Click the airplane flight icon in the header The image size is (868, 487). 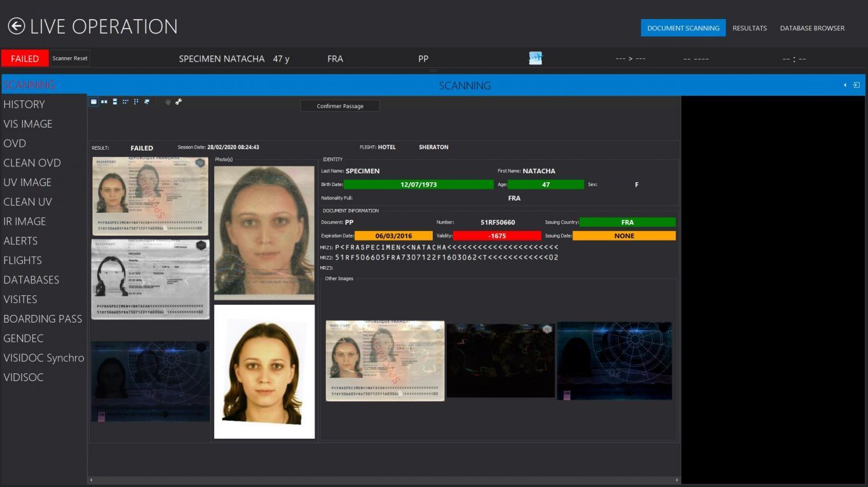pyautogui.click(x=536, y=58)
